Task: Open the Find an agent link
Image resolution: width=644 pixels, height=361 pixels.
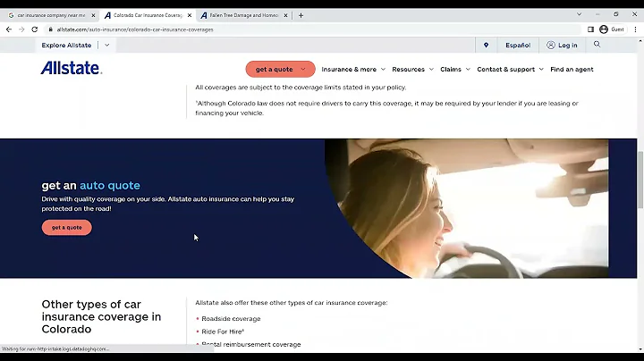Action: coord(572,70)
